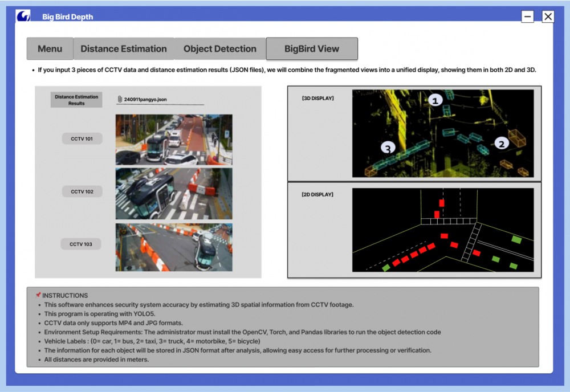Click the Big Bird Depth app logo
The image size is (570, 392).
tap(24, 16)
